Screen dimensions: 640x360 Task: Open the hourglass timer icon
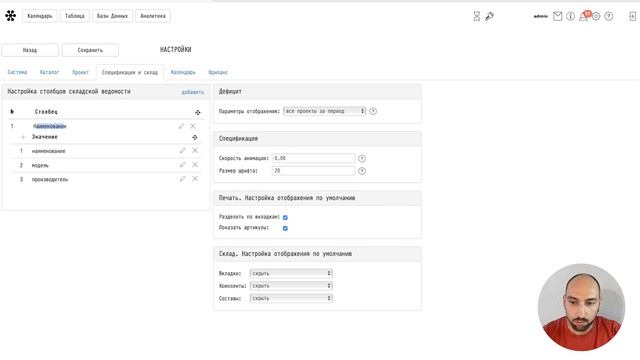(x=477, y=16)
